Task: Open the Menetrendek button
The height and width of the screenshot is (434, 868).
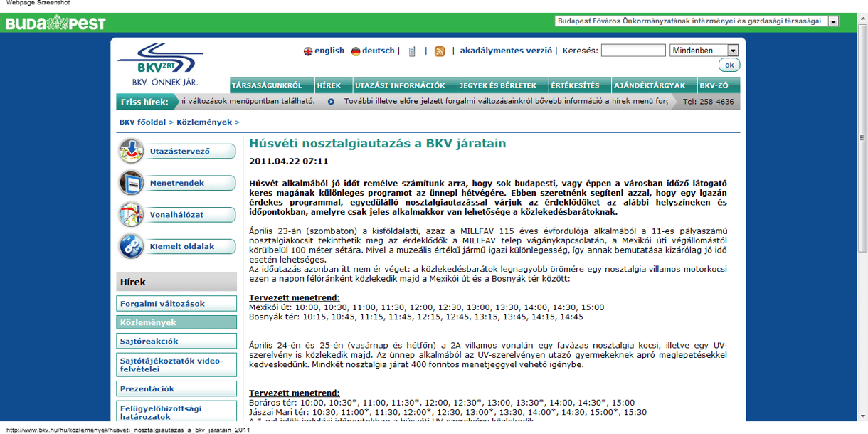Action: tap(189, 183)
